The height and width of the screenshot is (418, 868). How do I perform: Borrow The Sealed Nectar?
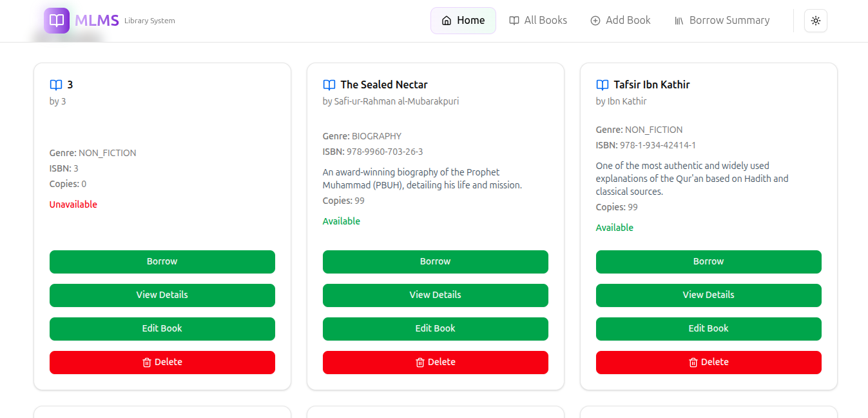pos(435,262)
